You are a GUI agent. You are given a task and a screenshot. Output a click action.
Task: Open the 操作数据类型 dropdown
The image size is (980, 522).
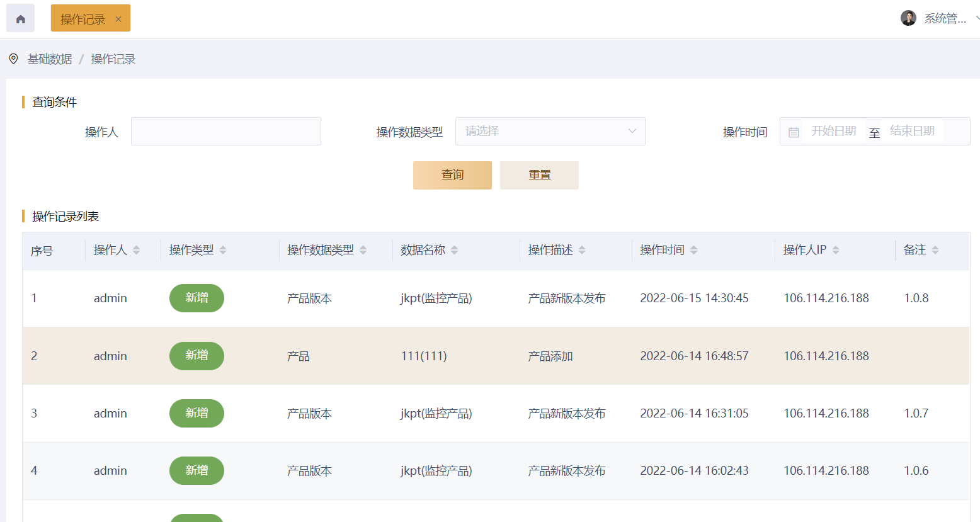click(x=550, y=131)
